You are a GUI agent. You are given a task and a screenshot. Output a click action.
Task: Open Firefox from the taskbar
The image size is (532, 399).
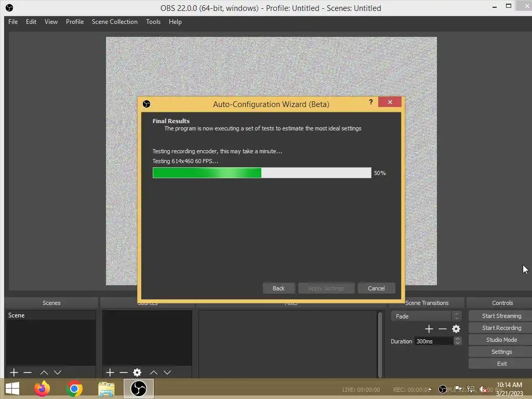click(x=42, y=389)
